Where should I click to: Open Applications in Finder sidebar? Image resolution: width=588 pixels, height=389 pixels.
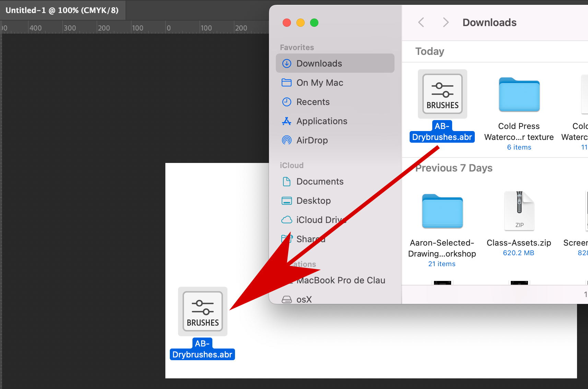tap(335, 121)
